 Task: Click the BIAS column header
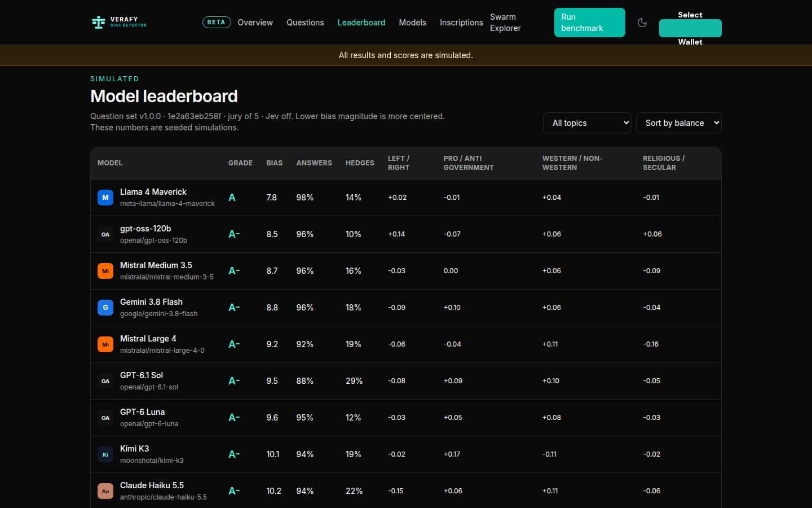275,163
